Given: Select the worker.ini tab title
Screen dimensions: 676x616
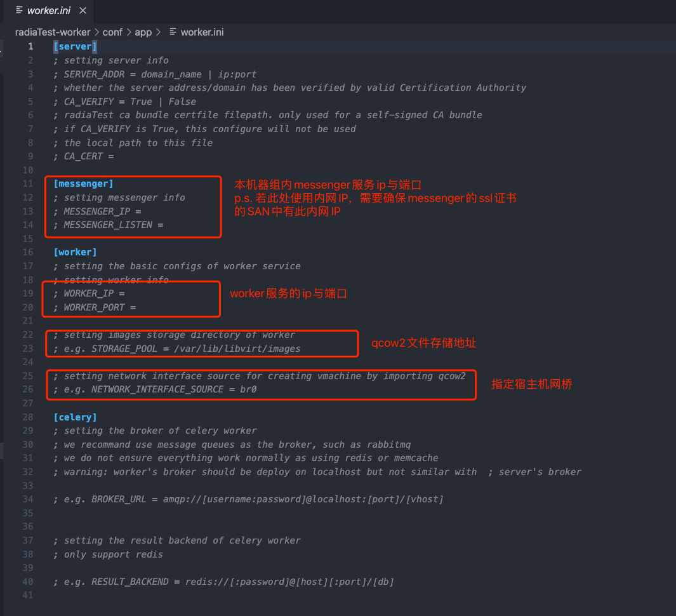Looking at the screenshot, I should (48, 11).
